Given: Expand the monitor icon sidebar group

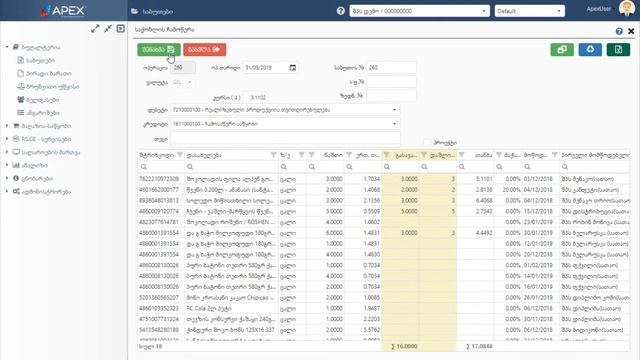Looking at the screenshot, I should click(7, 152).
